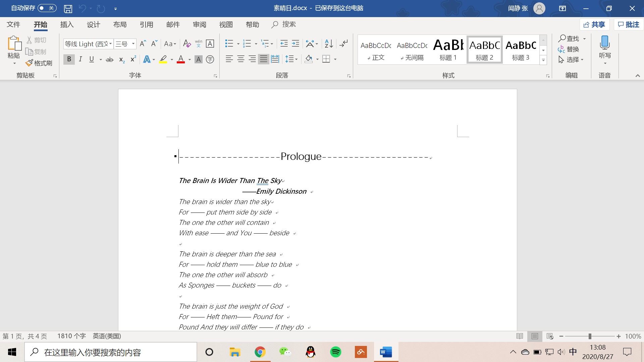Open the line spacing dropdown
Image resolution: width=644 pixels, height=362 pixels.
tap(291, 59)
